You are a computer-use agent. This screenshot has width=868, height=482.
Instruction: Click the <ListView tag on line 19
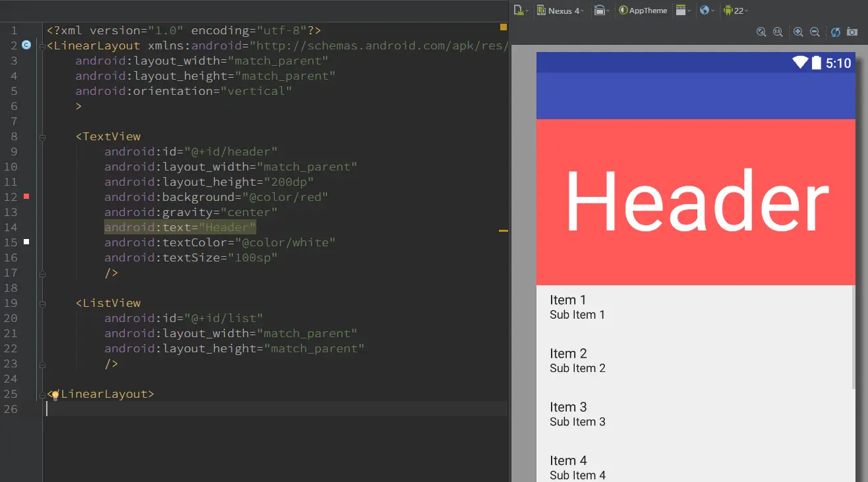tap(108, 303)
